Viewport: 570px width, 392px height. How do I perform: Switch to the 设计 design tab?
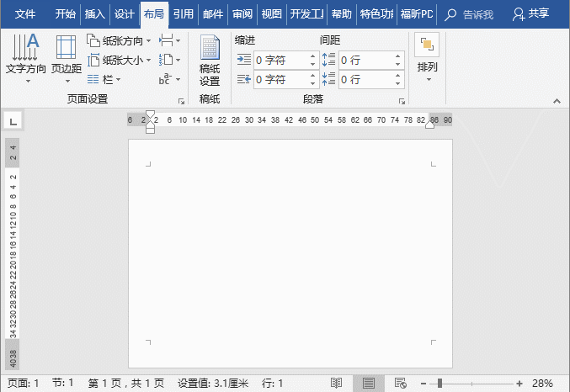point(125,14)
